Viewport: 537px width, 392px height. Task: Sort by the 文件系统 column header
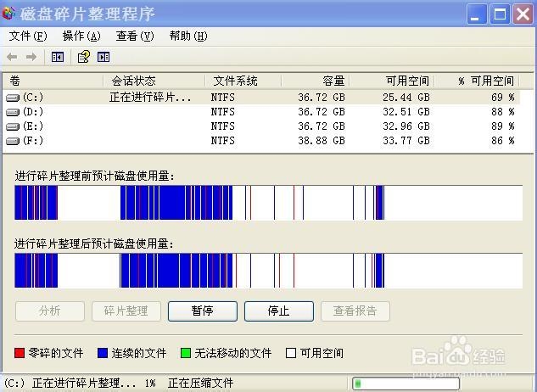click(x=243, y=81)
